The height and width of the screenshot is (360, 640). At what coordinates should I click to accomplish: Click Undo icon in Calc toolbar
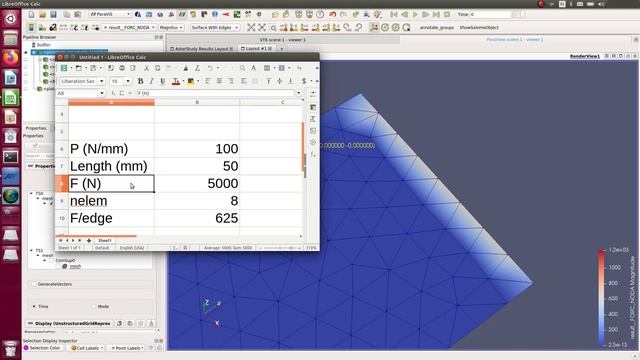click(x=210, y=68)
